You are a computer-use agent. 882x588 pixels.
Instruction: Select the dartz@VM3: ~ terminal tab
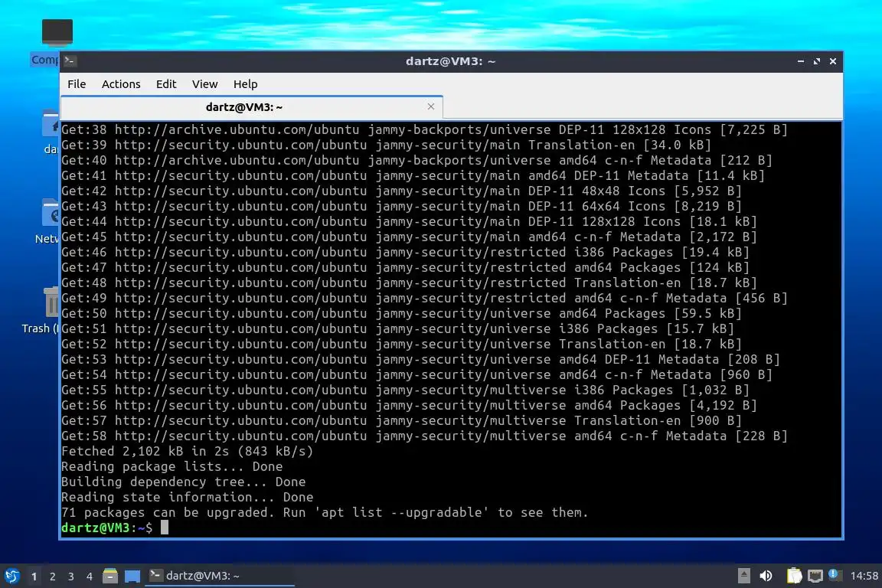[251, 107]
